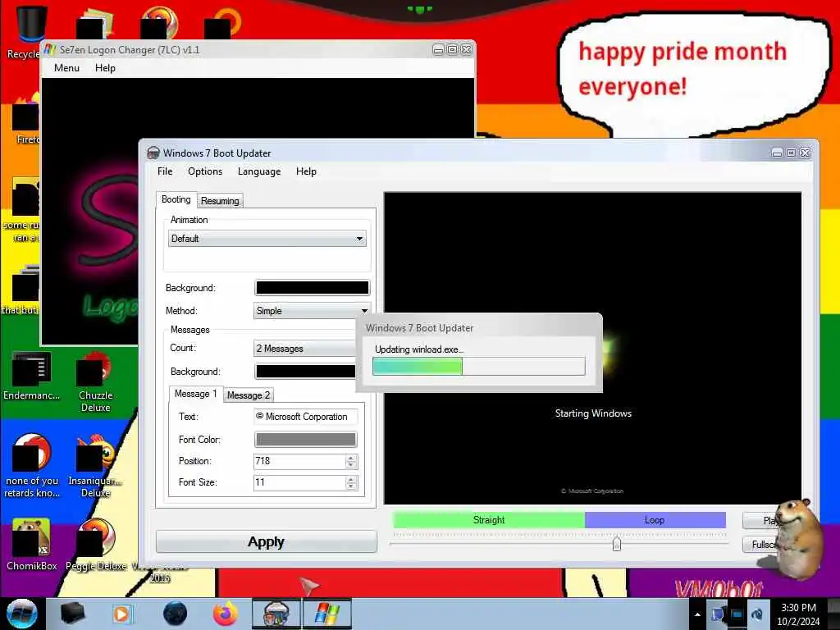Expand the Animation Default dropdown
840x630 pixels.
pos(267,239)
